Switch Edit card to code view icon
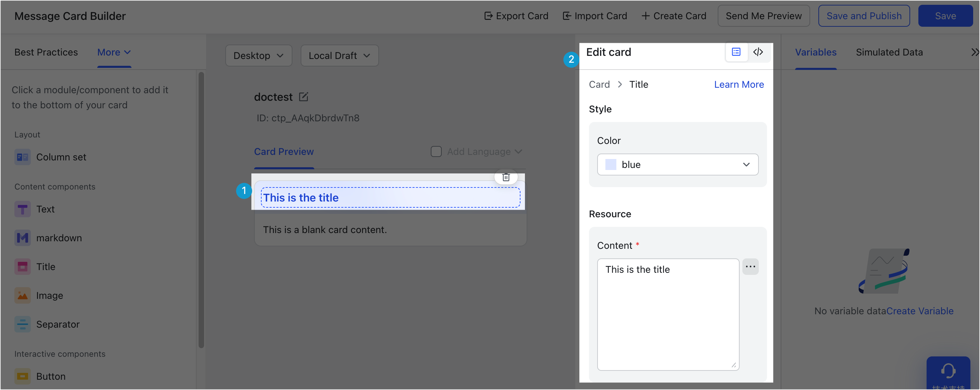This screenshot has width=980, height=390. coord(758,52)
